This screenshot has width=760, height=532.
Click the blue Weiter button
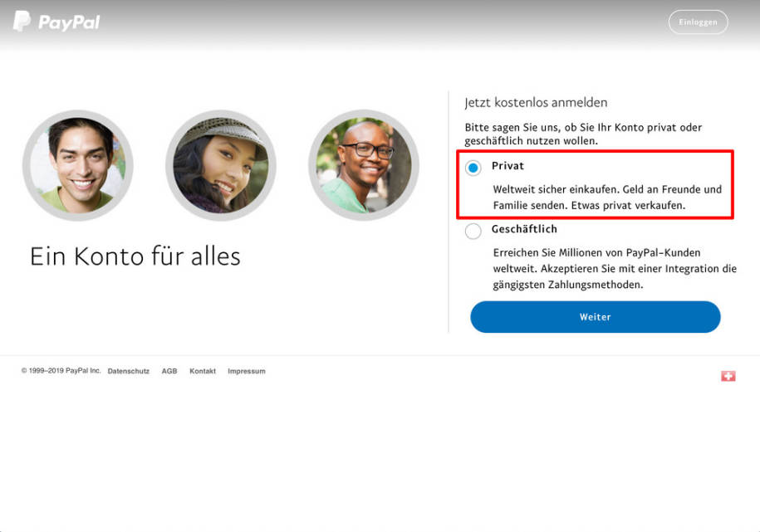point(596,317)
